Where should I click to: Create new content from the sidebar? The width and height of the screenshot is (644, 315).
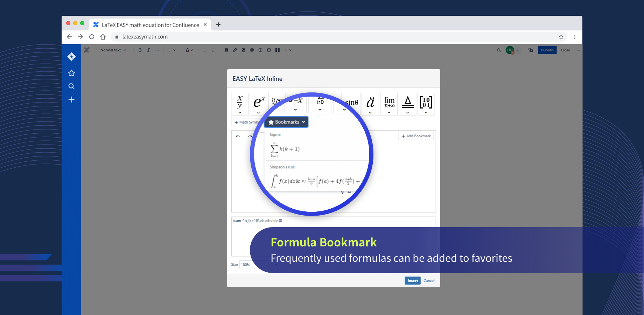coord(71,100)
